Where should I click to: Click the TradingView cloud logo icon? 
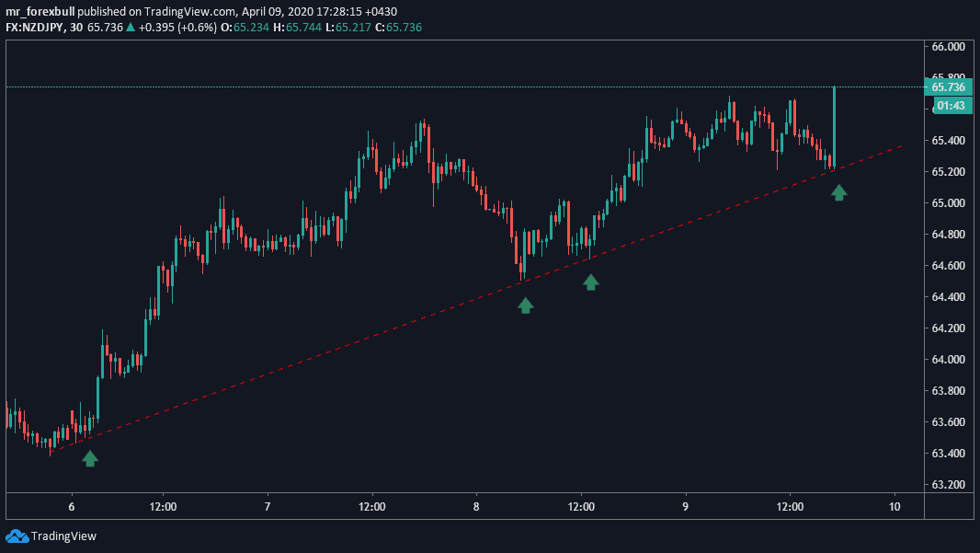17,536
